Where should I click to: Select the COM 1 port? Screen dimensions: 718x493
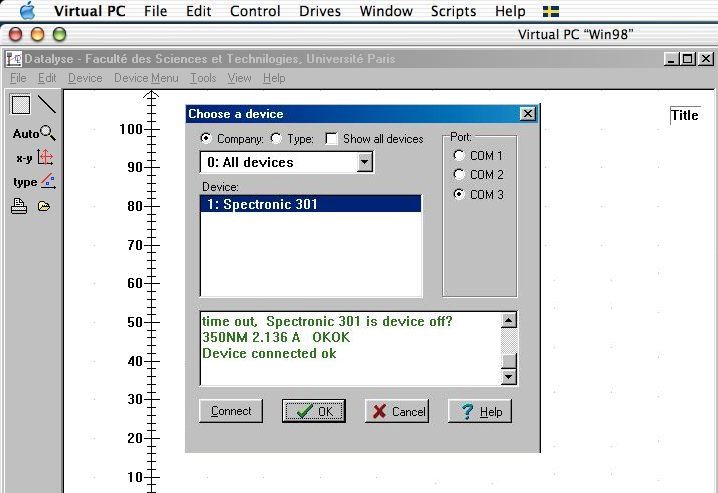pos(459,155)
